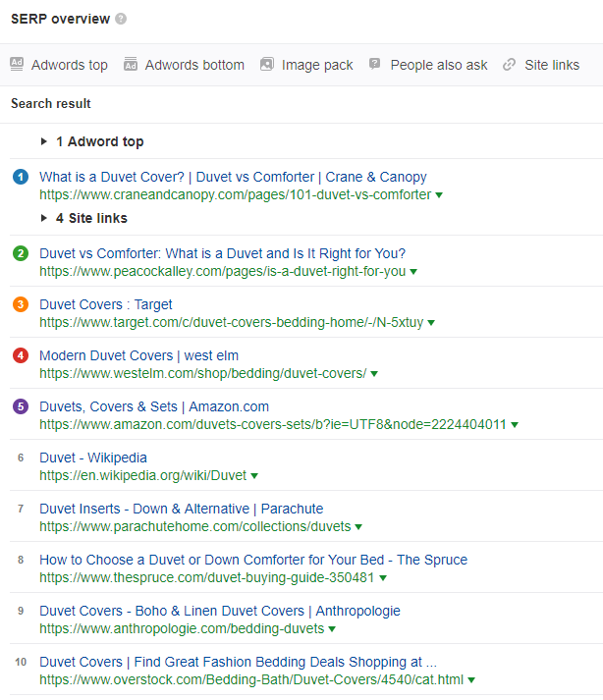Open dropdown arrow next to craneandcanopy.com URL
This screenshot has height=700, width=603.
pyautogui.click(x=439, y=195)
